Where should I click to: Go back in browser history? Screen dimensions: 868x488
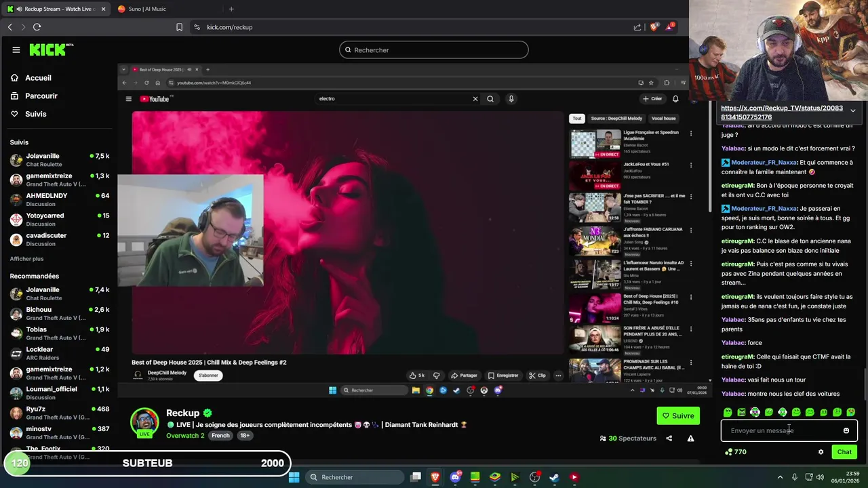coord(9,27)
